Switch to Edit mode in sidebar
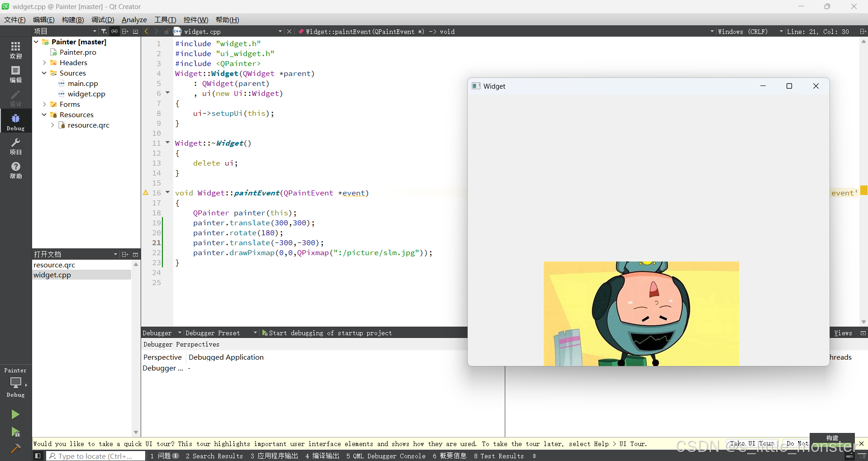 pos(16,74)
